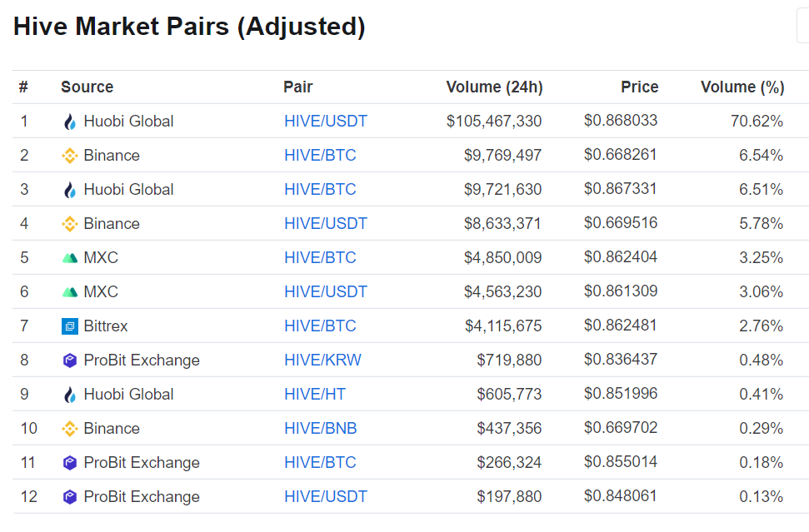This screenshot has width=809, height=532.
Task: Click the ProBit Exchange logo in row 8
Action: pos(70,360)
